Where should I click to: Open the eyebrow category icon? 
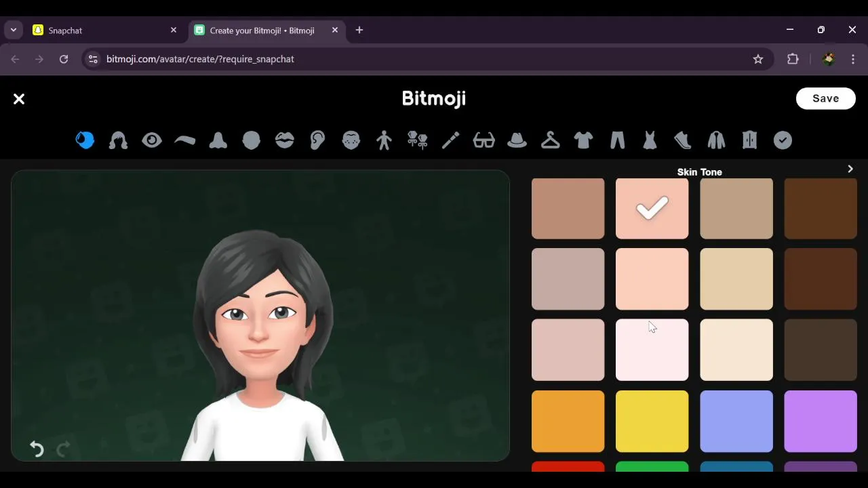coord(184,140)
